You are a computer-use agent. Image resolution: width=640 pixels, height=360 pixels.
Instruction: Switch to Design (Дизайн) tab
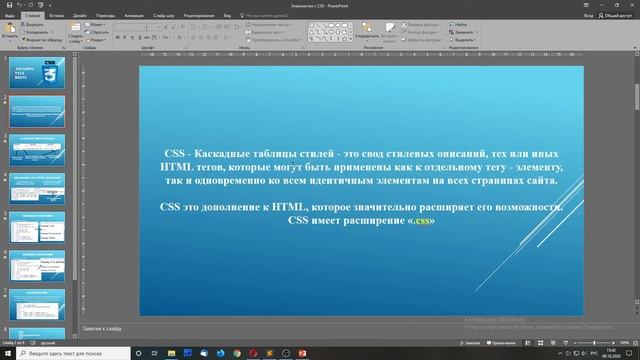coord(80,16)
